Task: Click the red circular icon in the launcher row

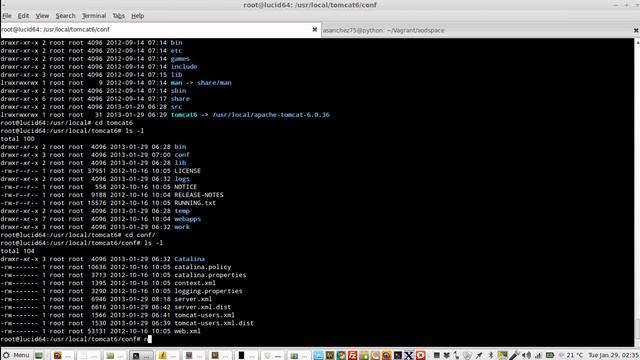Action: pos(421,356)
